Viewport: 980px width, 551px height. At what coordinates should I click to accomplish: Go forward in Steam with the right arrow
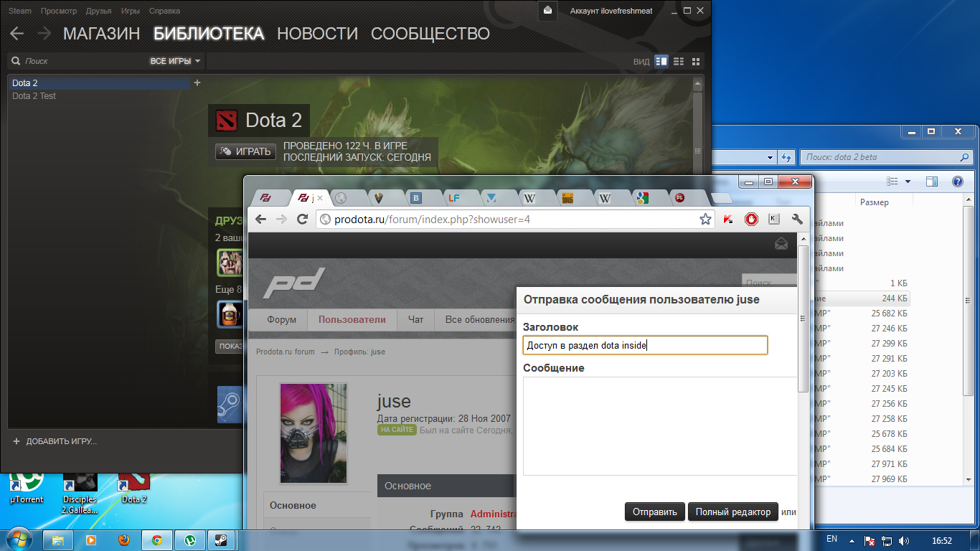(44, 34)
